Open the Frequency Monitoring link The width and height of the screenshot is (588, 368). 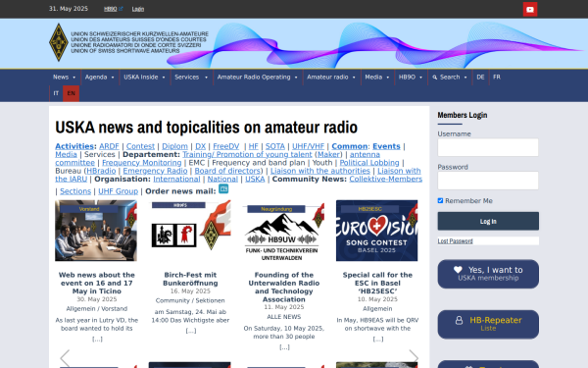click(142, 163)
